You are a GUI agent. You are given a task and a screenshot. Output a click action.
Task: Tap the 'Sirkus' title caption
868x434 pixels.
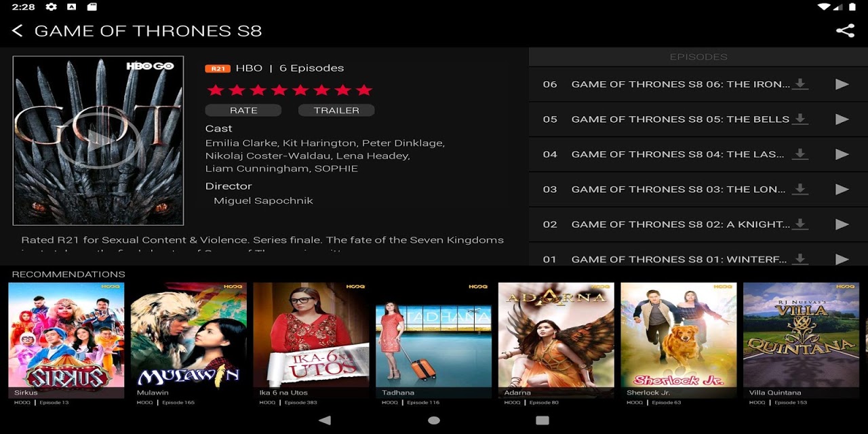tap(26, 393)
